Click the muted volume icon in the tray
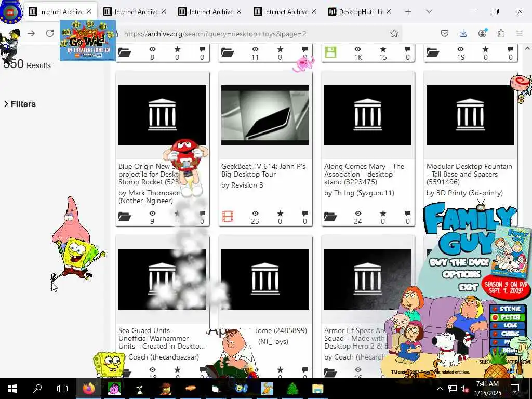532x399 pixels. (x=464, y=389)
